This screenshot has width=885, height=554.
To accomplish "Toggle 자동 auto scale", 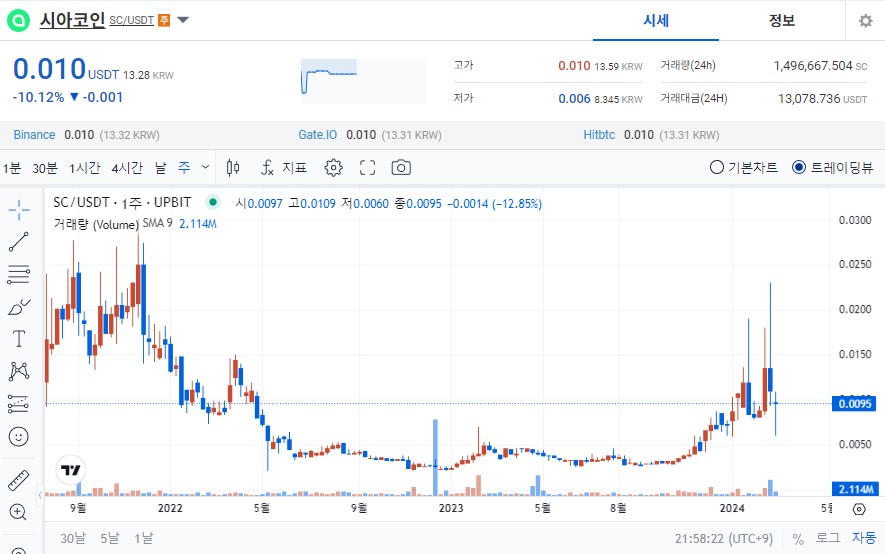I will coord(864,538).
